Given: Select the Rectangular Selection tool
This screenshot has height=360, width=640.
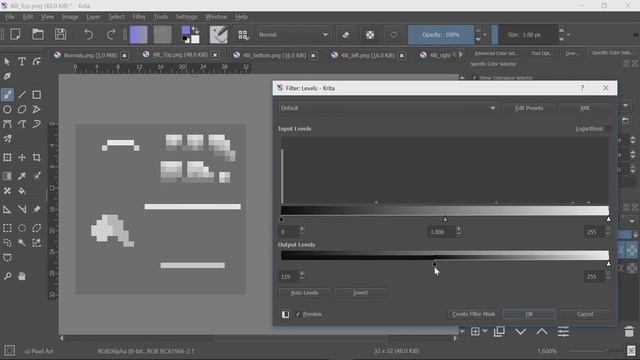Looking at the screenshot, I should click(x=7, y=228).
